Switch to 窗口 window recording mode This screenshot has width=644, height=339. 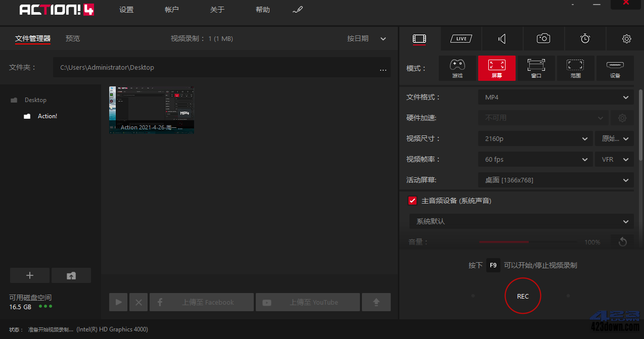536,68
